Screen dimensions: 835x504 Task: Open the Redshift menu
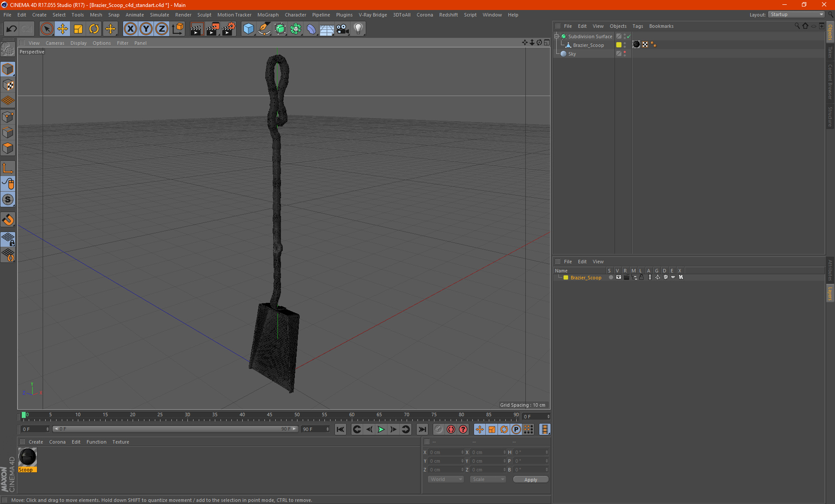(x=448, y=15)
